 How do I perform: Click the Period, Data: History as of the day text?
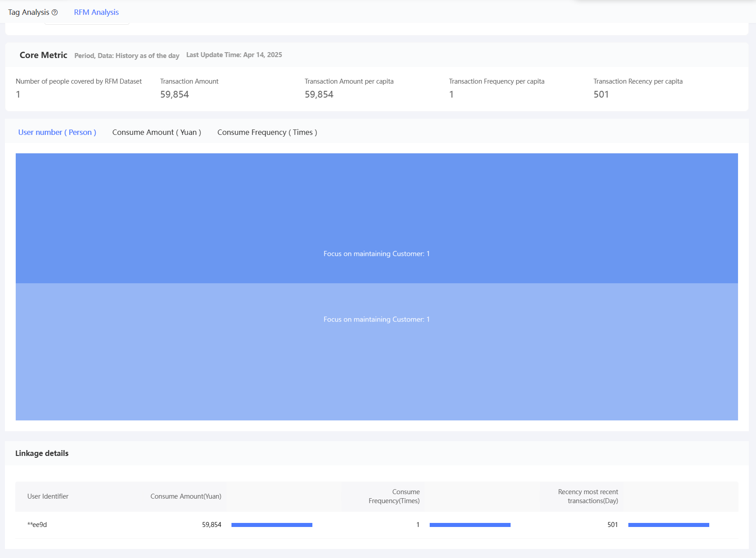click(127, 56)
